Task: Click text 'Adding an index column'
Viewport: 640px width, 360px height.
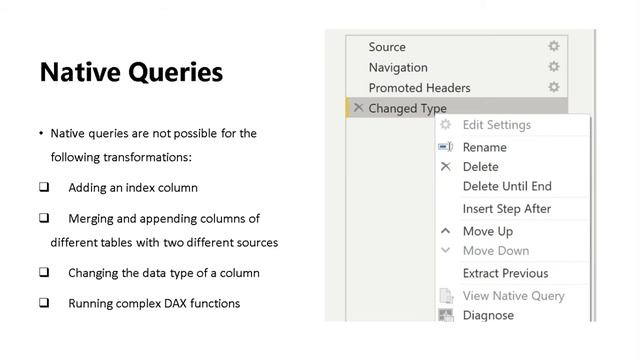Action: coord(133,188)
